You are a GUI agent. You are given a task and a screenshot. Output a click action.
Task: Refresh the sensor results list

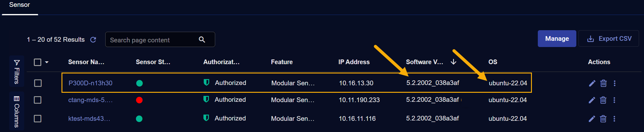93,40
